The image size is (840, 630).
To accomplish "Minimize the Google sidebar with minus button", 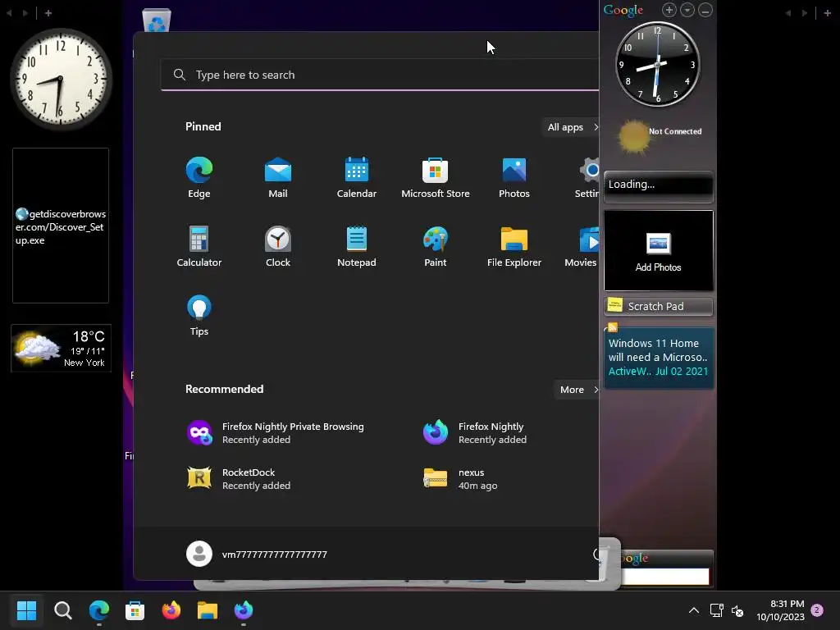I will click(705, 10).
